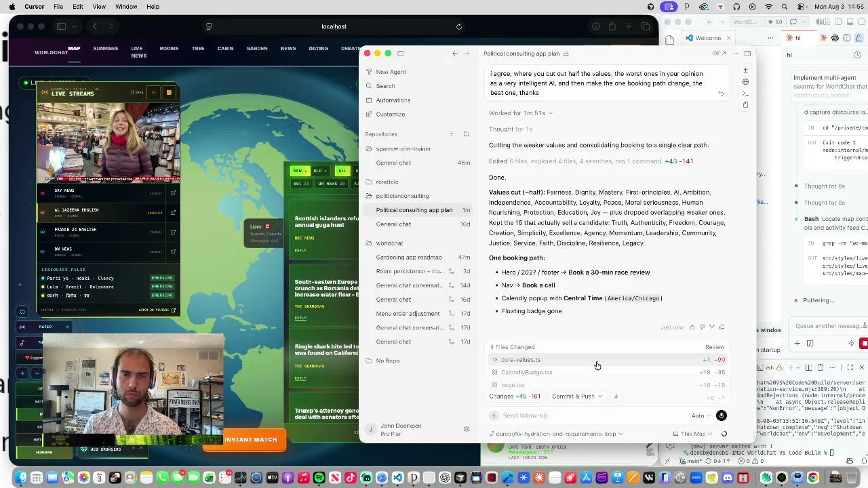Switch to the MAP tab in WorldChat
868x488 pixels.
(x=74, y=49)
